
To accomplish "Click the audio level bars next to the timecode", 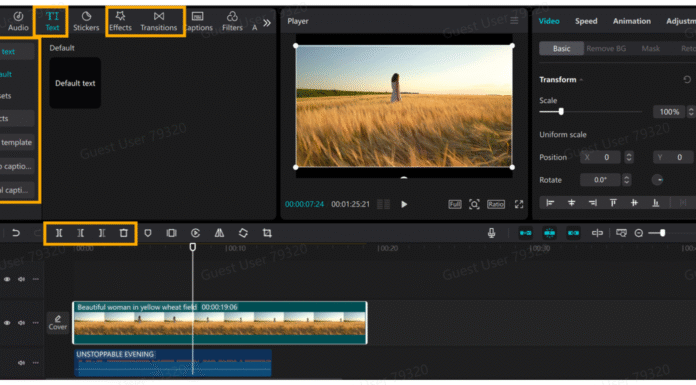I will pyautogui.click(x=383, y=204).
